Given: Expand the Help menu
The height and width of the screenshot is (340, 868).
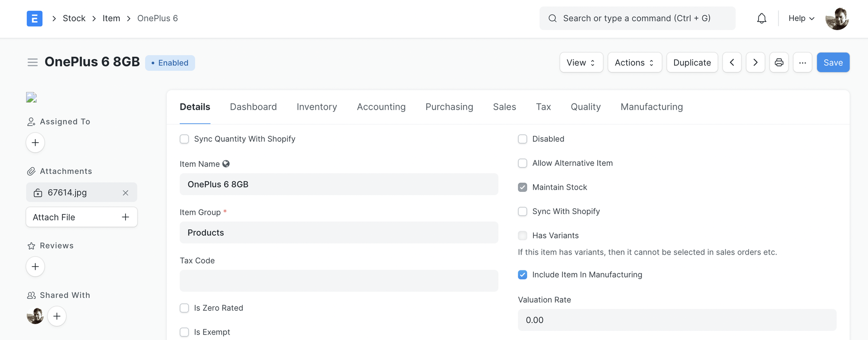Looking at the screenshot, I should click(x=801, y=19).
